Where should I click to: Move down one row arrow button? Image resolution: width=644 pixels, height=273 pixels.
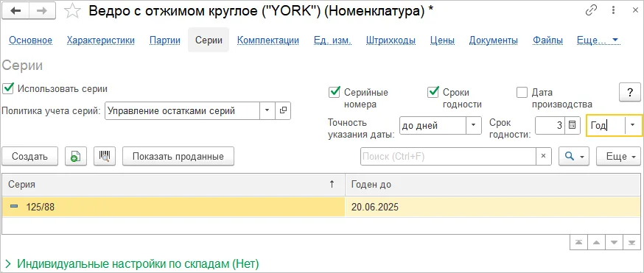coord(614,242)
